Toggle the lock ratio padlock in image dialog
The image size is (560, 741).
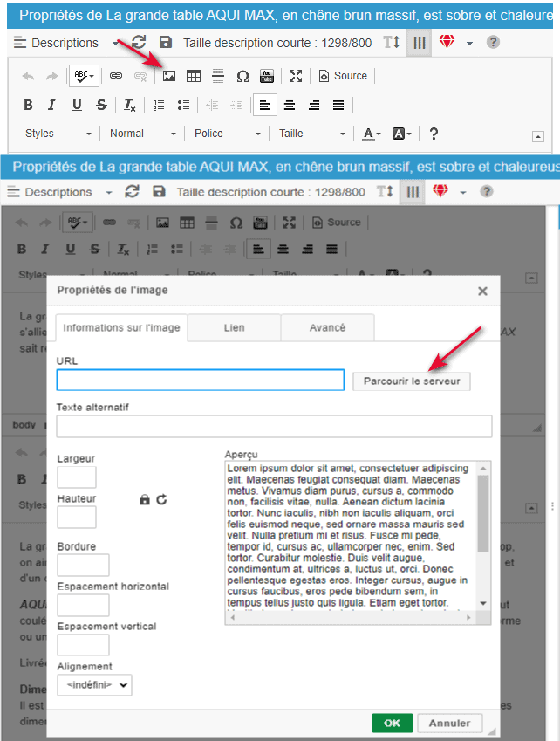[145, 499]
